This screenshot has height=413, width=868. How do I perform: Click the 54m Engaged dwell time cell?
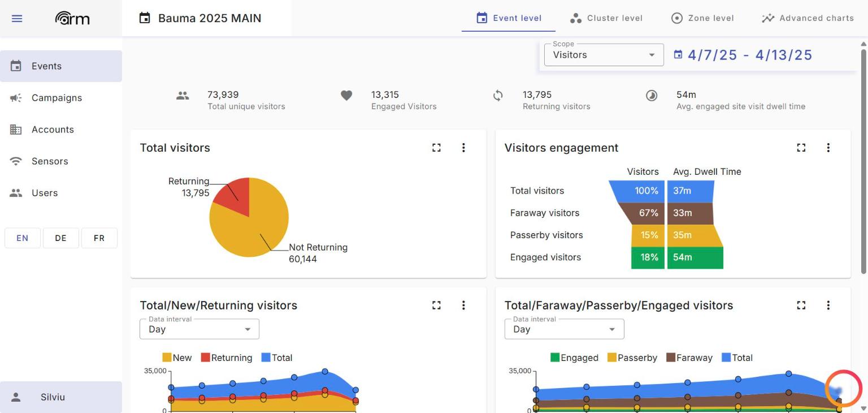coord(695,257)
